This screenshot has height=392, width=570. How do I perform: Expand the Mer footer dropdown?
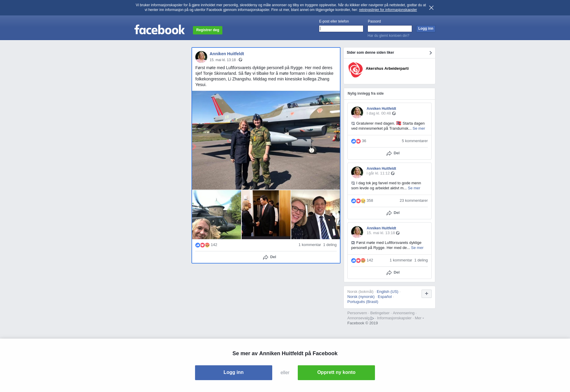coord(419,318)
